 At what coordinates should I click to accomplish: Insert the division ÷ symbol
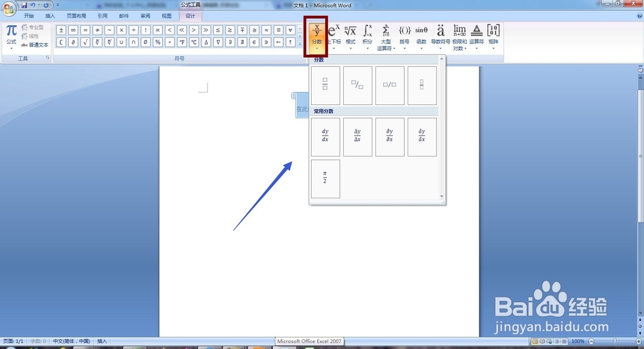point(133,30)
